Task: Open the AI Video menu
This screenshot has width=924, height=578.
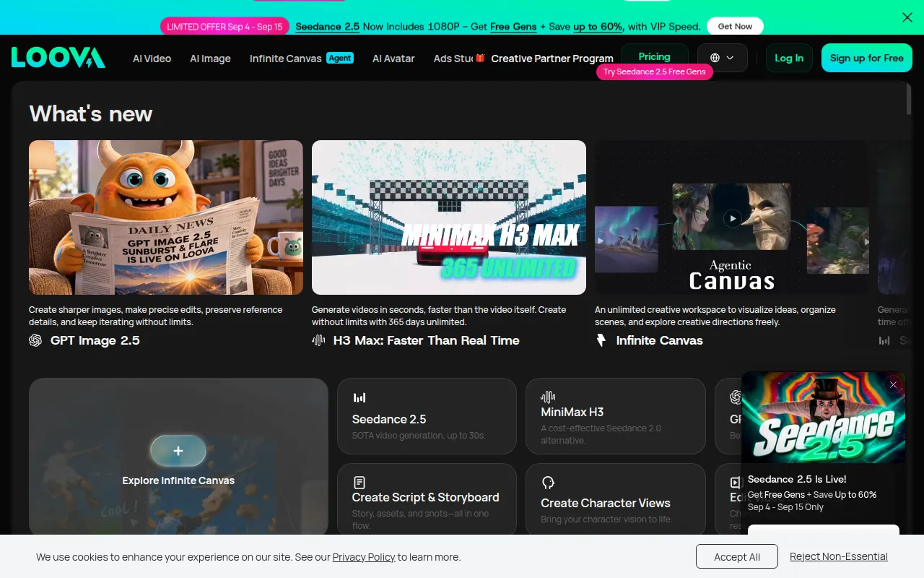Action: tap(152, 59)
